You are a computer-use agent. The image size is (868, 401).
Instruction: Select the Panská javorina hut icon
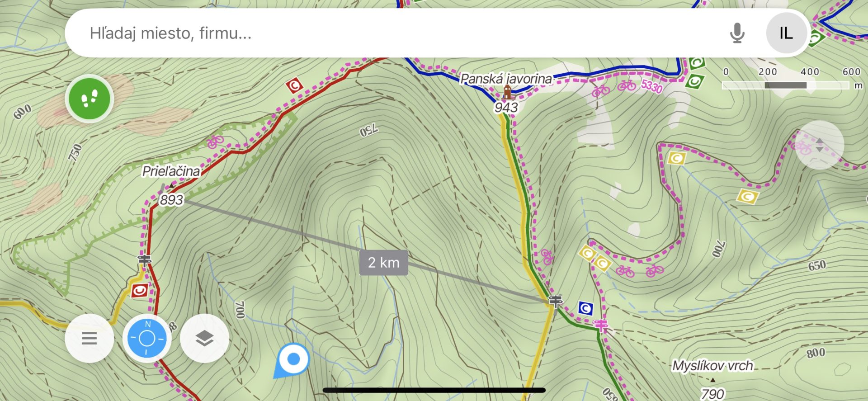tap(508, 93)
